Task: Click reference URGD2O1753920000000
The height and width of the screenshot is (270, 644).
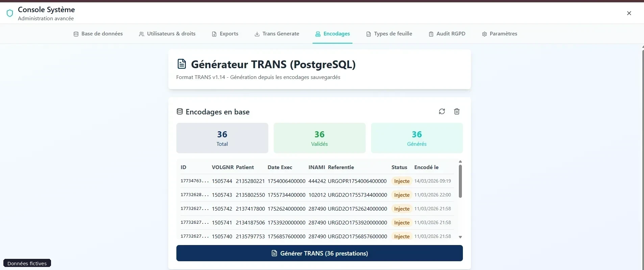Action: (x=357, y=223)
